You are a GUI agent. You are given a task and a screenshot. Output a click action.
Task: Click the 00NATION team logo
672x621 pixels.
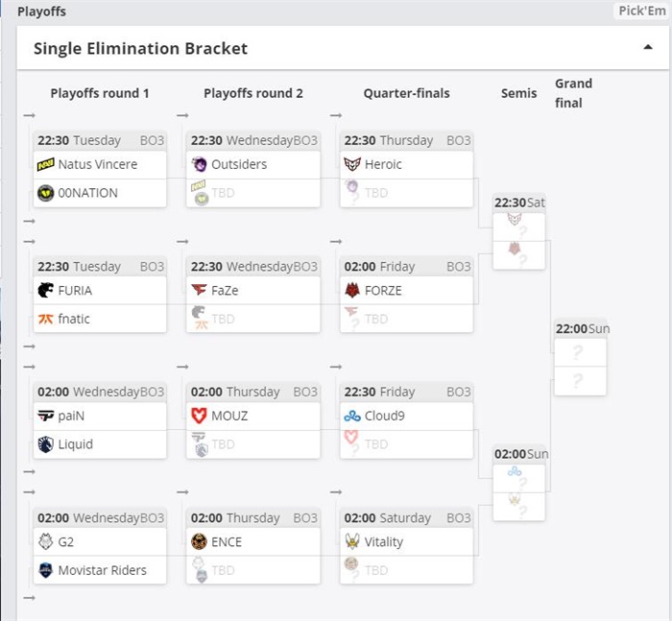pyautogui.click(x=45, y=193)
